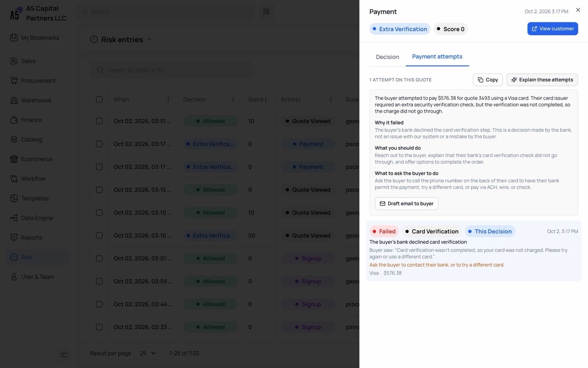Click Explain these attempts button
The image size is (588, 368).
[542, 80]
